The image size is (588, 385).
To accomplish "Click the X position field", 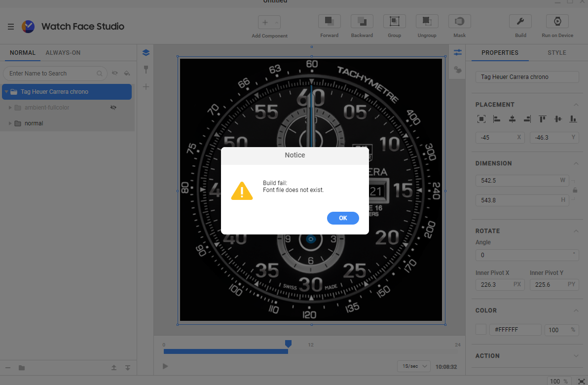I will coord(500,138).
